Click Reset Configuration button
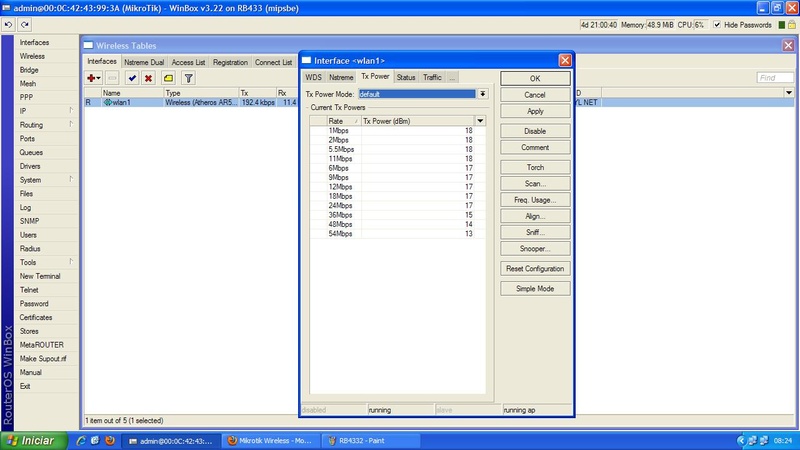800x450 pixels. click(535, 268)
